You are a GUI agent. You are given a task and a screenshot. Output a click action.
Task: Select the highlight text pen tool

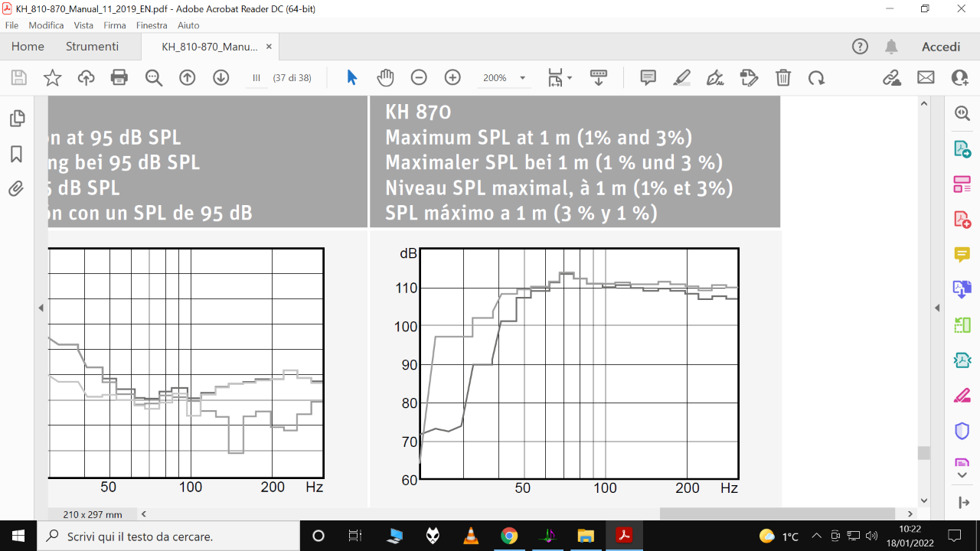pyautogui.click(x=681, y=77)
